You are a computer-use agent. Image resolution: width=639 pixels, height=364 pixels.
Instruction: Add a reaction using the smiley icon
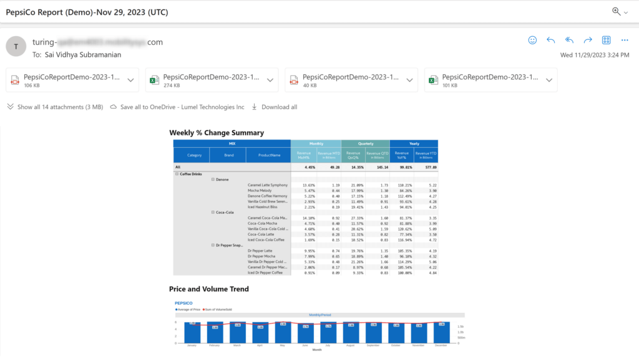tap(532, 40)
